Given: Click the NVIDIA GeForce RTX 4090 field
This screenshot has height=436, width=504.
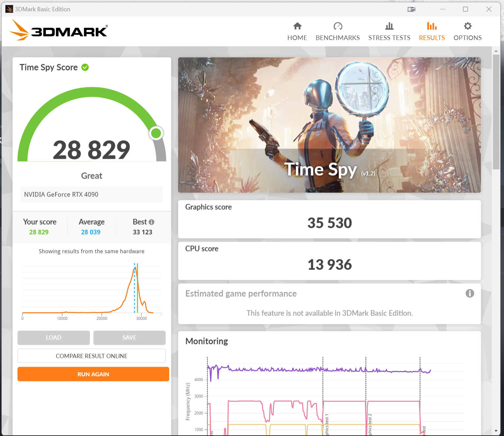Looking at the screenshot, I should point(92,195).
